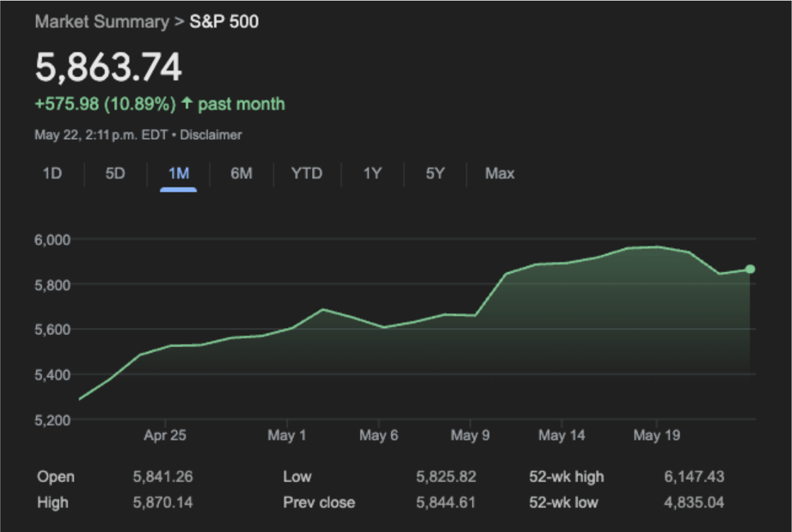This screenshot has width=792, height=532.
Task: Click the 52-wk low value 4,835.04
Action: [694, 502]
